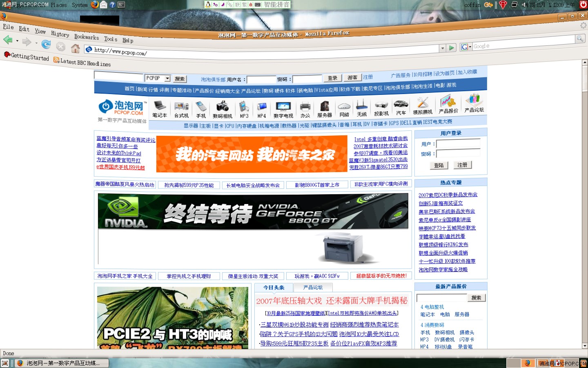Viewport: 588px width, 368px height.
Task: Click the PCPOP site favicon in address bar
Action: click(x=89, y=49)
